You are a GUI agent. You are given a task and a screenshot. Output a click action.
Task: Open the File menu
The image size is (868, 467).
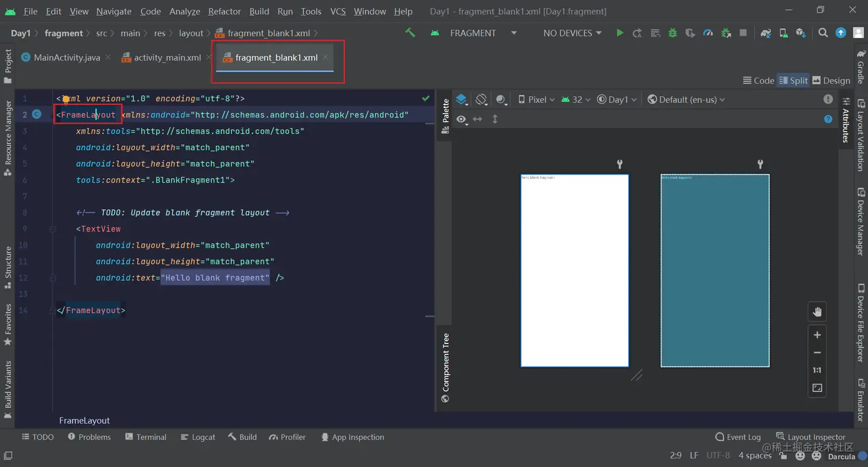pyautogui.click(x=30, y=11)
